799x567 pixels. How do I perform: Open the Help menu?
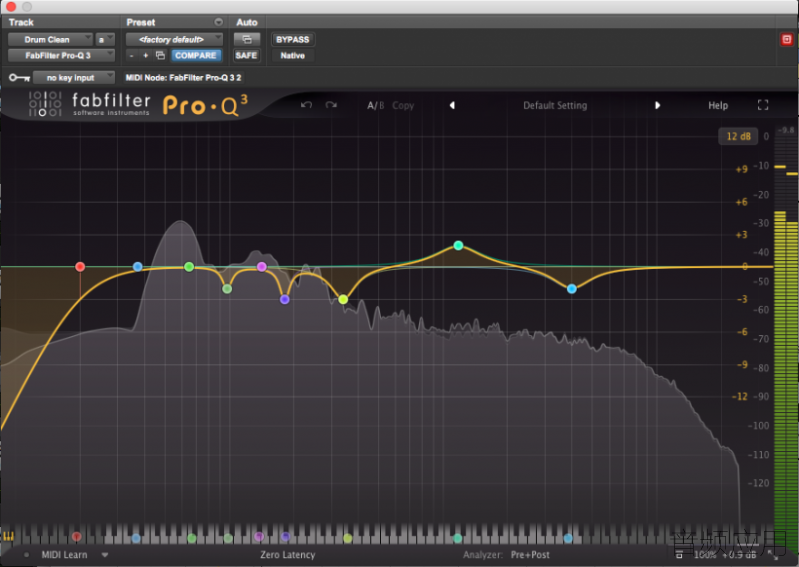tap(718, 105)
